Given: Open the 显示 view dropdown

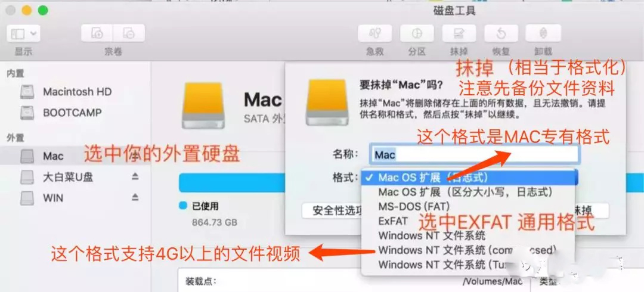Looking at the screenshot, I should coord(23,33).
